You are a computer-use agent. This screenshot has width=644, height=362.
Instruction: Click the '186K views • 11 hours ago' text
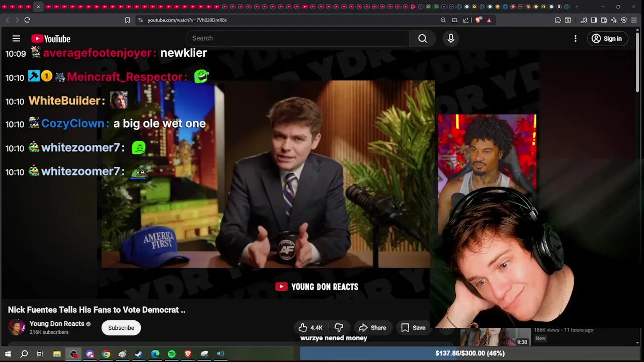(x=563, y=330)
